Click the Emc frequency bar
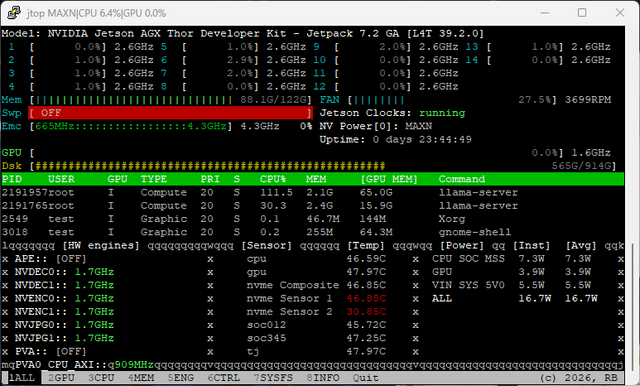Screen dimensions: 640x386 [x=131, y=126]
